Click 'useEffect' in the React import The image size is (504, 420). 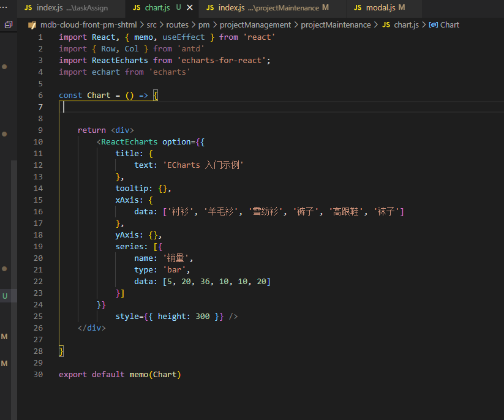click(184, 37)
